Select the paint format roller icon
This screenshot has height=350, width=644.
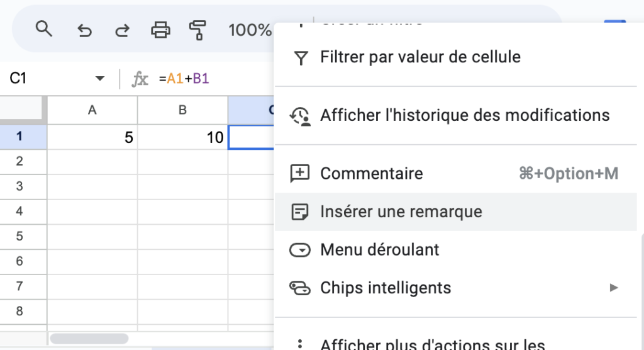coord(198,30)
